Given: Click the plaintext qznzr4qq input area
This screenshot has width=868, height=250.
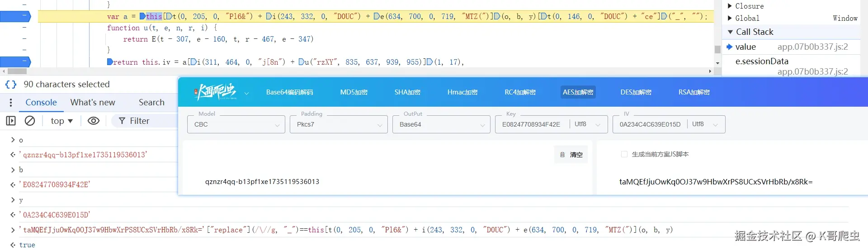Looking at the screenshot, I should coord(262,182).
